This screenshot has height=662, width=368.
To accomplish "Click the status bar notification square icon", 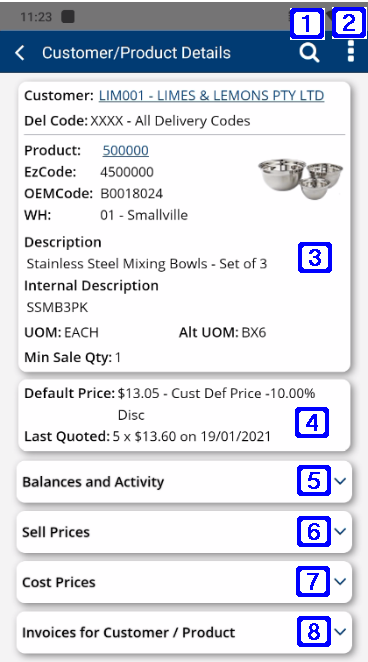I will coord(68,17).
